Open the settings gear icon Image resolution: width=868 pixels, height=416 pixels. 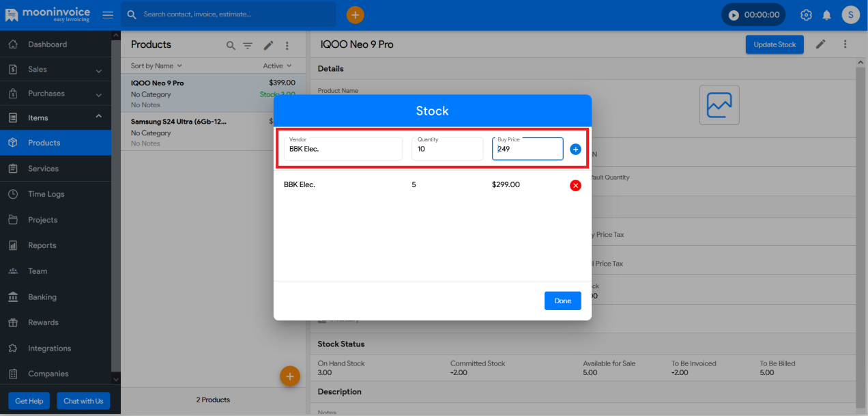[806, 14]
